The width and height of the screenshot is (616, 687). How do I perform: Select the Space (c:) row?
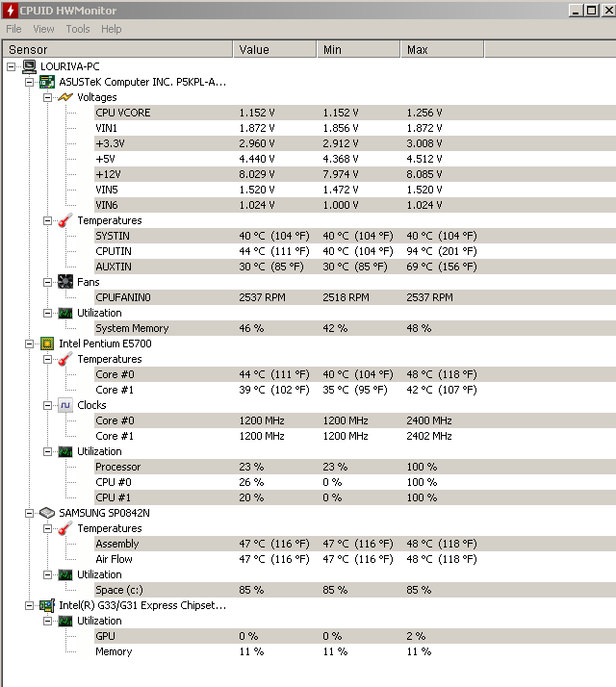pos(355,590)
